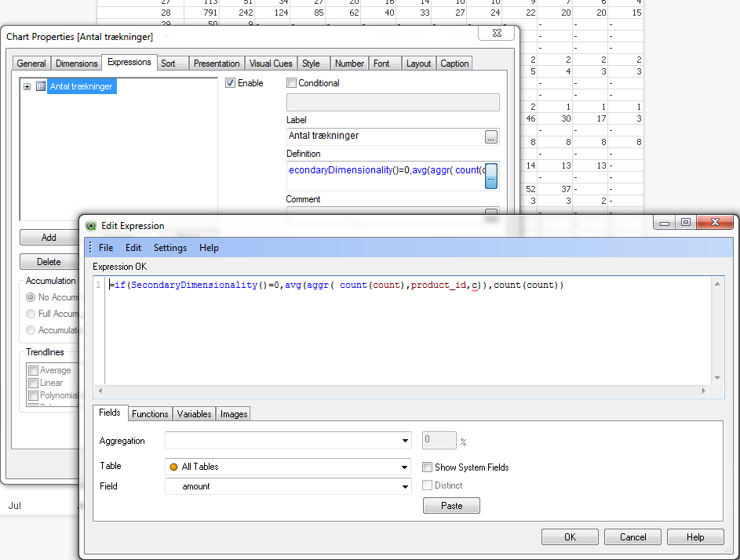This screenshot has width=740, height=560.
Task: Close the Edit Expression window
Action: pyautogui.click(x=714, y=224)
